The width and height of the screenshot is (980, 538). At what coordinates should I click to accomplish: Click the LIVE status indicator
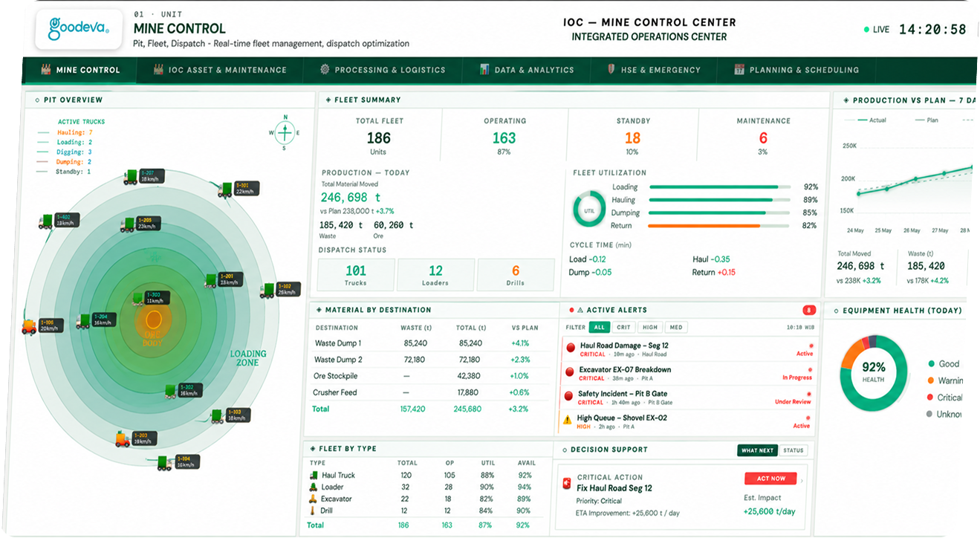877,30
